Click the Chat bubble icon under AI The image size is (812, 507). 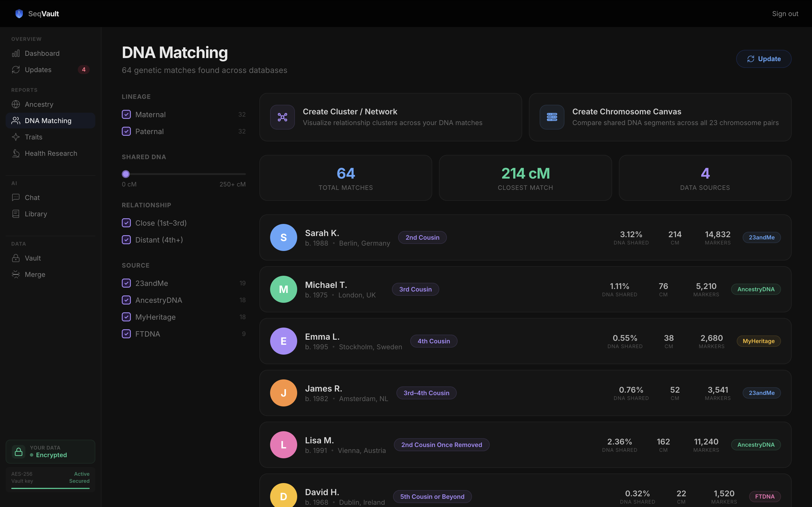[16, 197]
